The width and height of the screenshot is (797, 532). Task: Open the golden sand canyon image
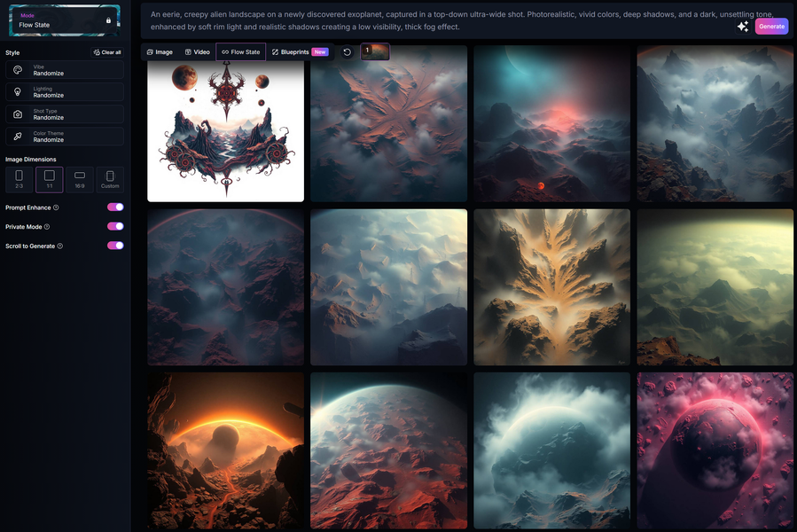[552, 287]
